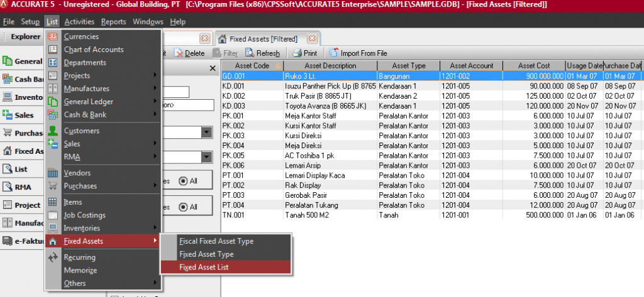Expand the General Ledger submenu
644x297 pixels.
pyautogui.click(x=155, y=101)
